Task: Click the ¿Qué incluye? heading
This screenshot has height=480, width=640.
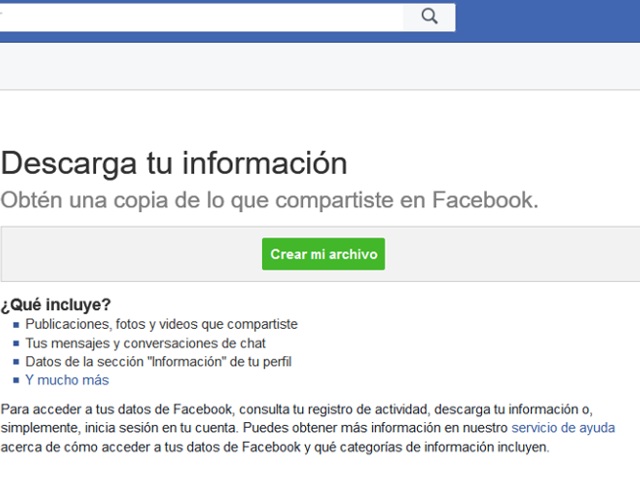Action: click(56, 304)
